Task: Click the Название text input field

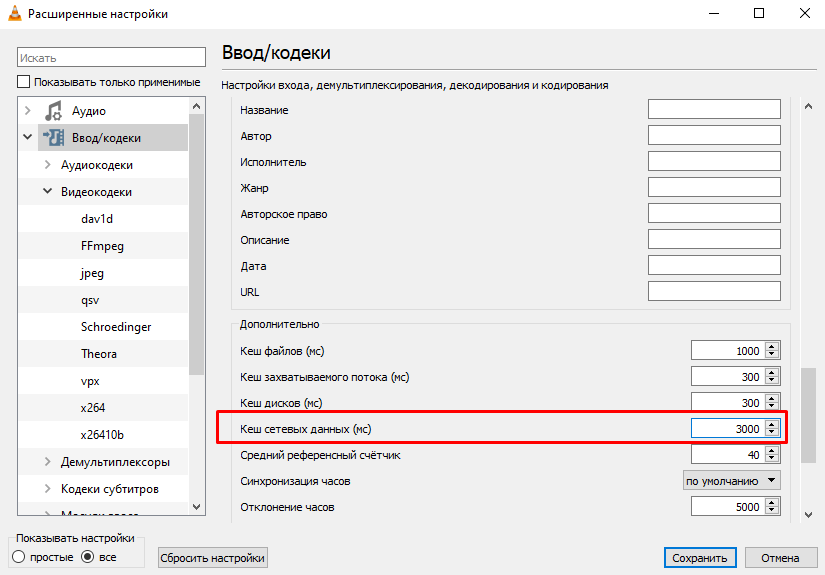Action: click(713, 110)
